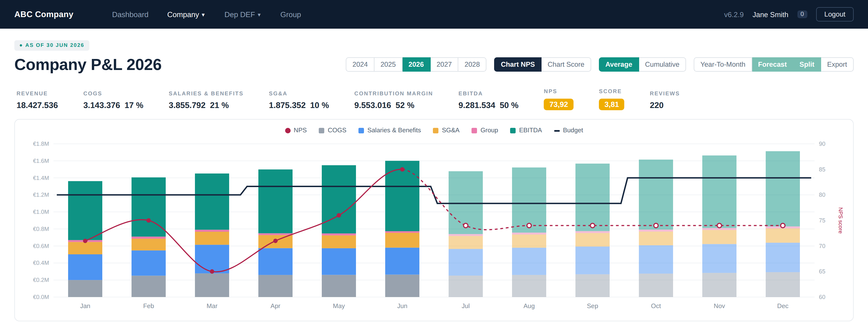Toggle EBITDA series in chart legend
This screenshot has width=868, height=329.
click(x=526, y=130)
